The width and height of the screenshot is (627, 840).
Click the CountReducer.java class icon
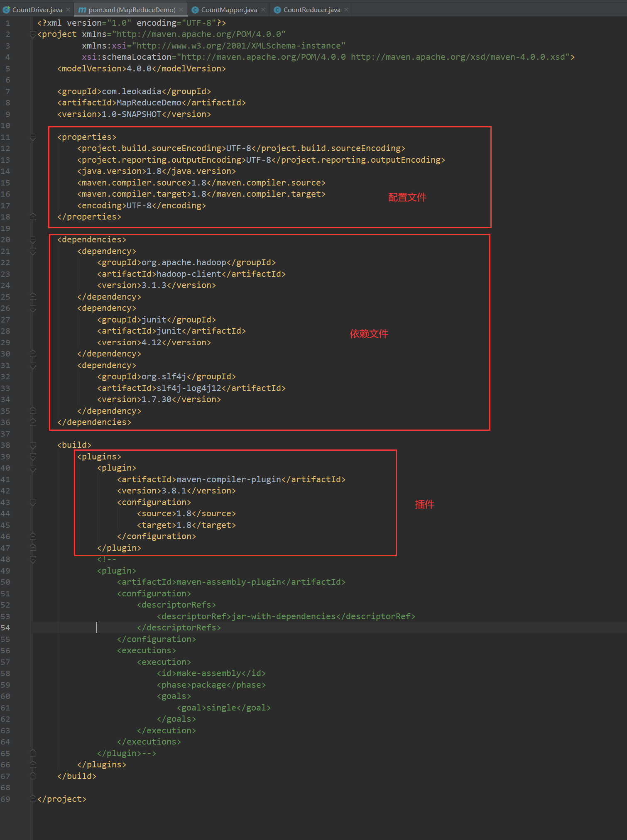click(x=277, y=10)
